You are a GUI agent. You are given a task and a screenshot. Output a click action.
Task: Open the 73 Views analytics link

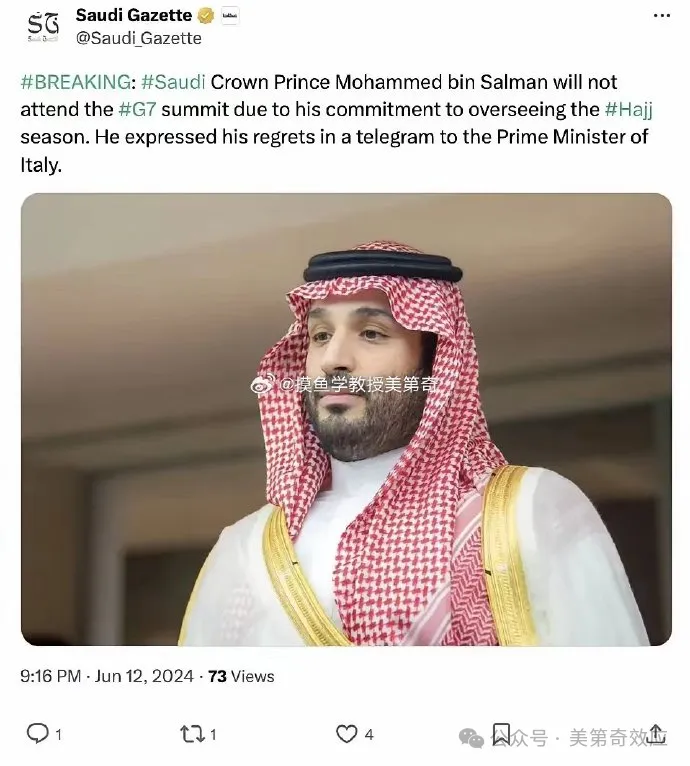tap(241, 676)
